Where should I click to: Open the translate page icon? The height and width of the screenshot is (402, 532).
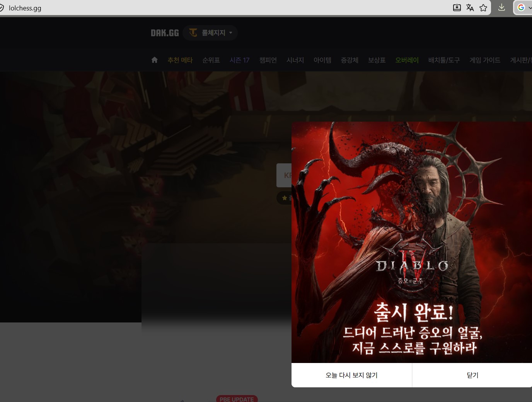[x=470, y=8]
